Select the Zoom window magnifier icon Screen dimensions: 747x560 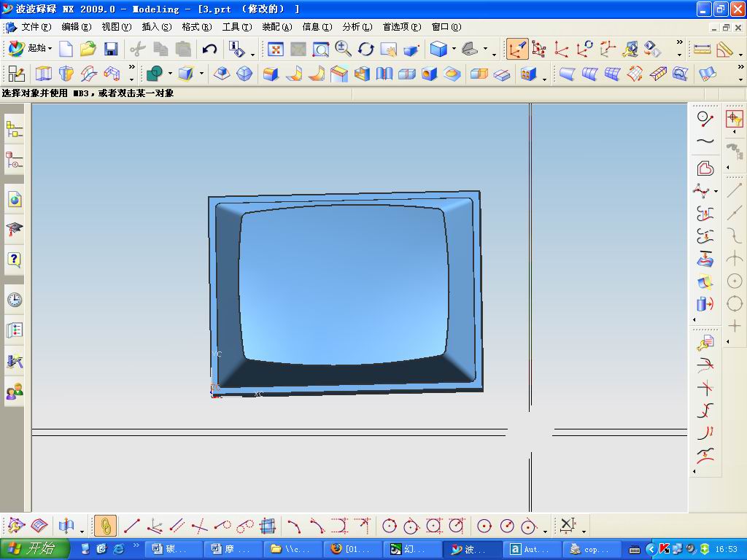tap(321, 49)
